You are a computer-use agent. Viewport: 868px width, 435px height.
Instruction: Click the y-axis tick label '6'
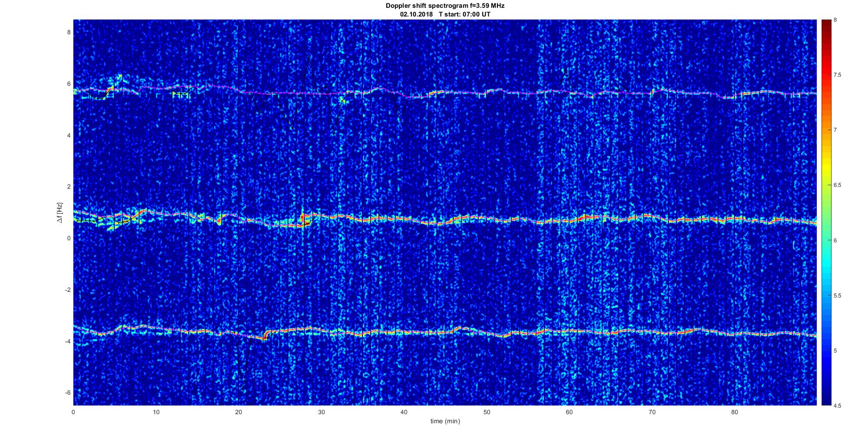click(x=68, y=84)
